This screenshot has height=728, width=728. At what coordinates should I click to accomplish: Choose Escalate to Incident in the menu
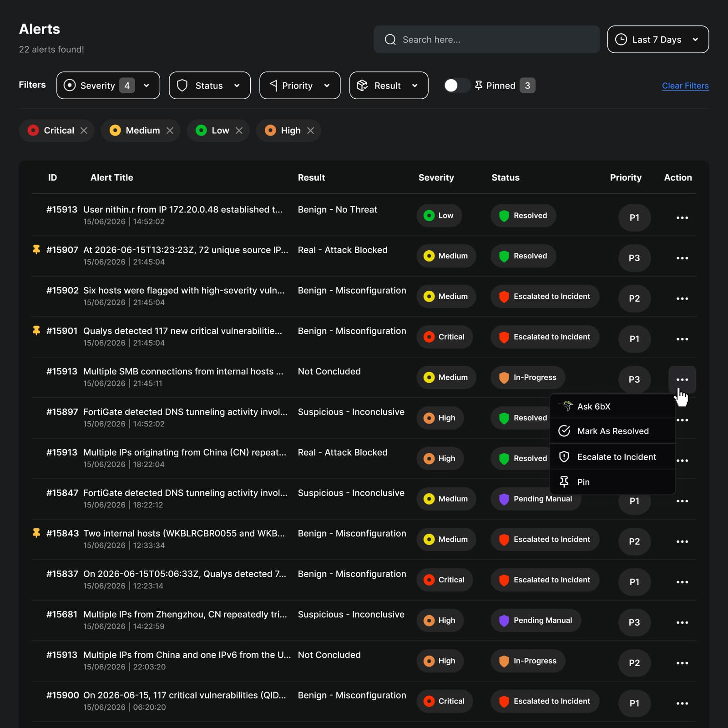pyautogui.click(x=612, y=457)
